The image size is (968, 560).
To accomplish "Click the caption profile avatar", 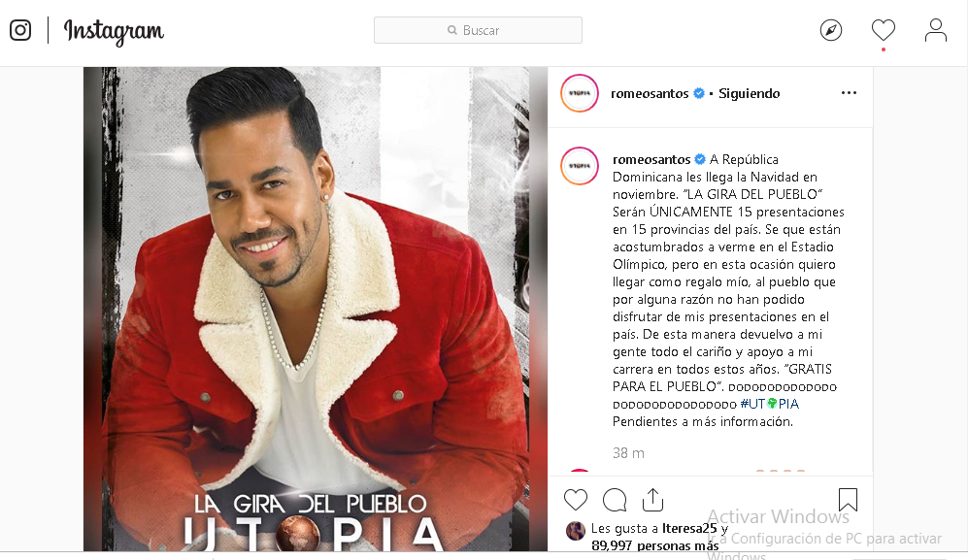I will (x=579, y=166).
